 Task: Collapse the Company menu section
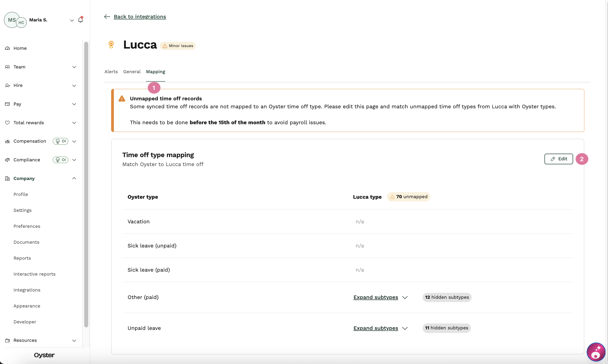[74, 178]
